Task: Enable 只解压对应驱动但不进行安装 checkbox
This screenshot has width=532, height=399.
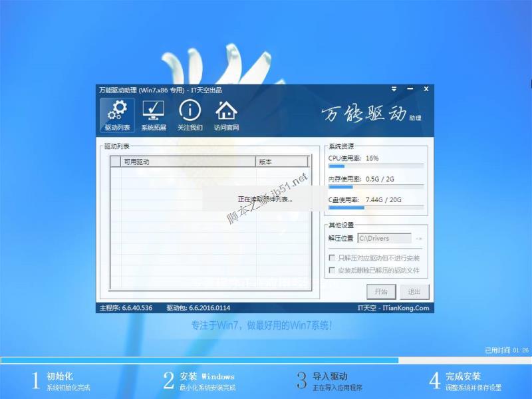Action: (332, 258)
